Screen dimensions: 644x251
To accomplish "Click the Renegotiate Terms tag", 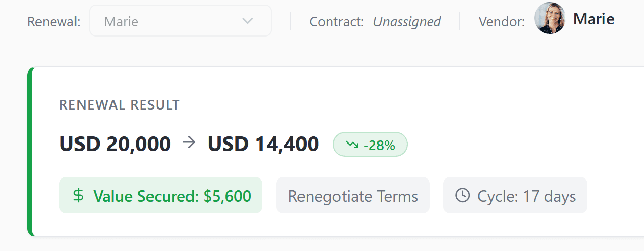I will point(353,196).
